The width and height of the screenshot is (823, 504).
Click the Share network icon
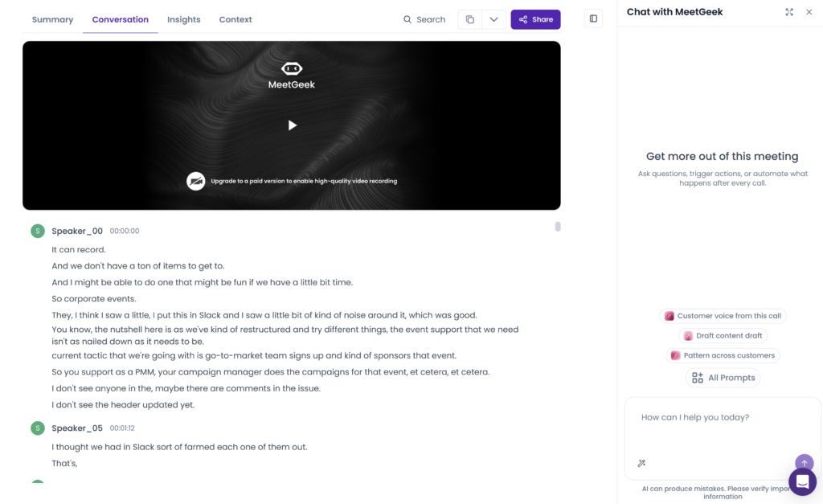click(x=523, y=19)
